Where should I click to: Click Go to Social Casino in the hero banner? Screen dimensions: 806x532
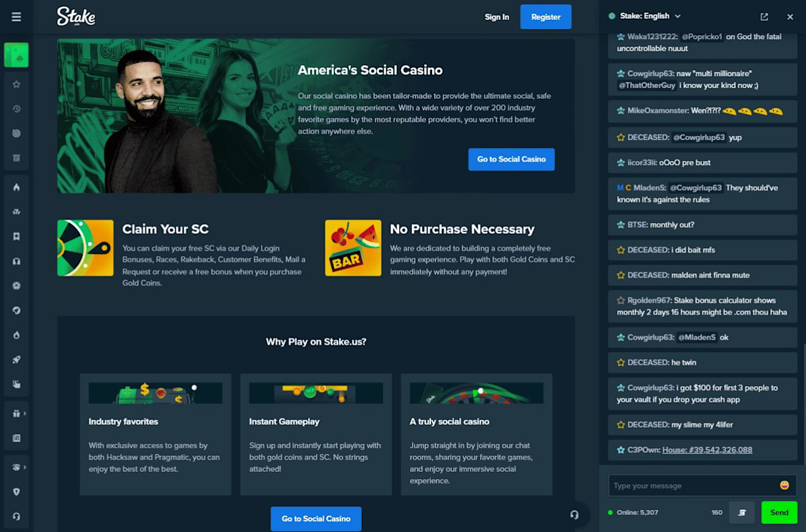511,159
